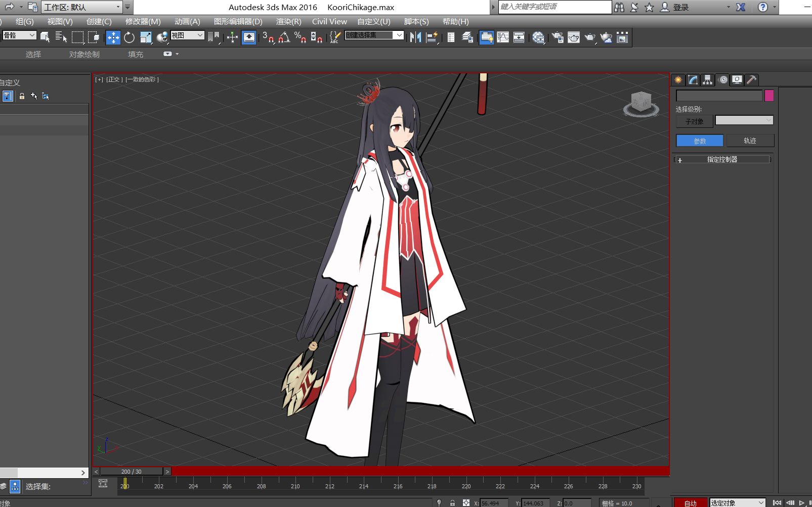
Task: Click the 轨迹 button
Action: [750, 141]
